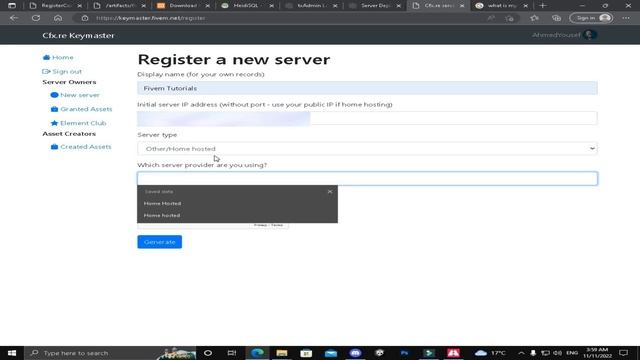The image size is (640, 360).
Task: Close the Download tab
Action: [207, 6]
